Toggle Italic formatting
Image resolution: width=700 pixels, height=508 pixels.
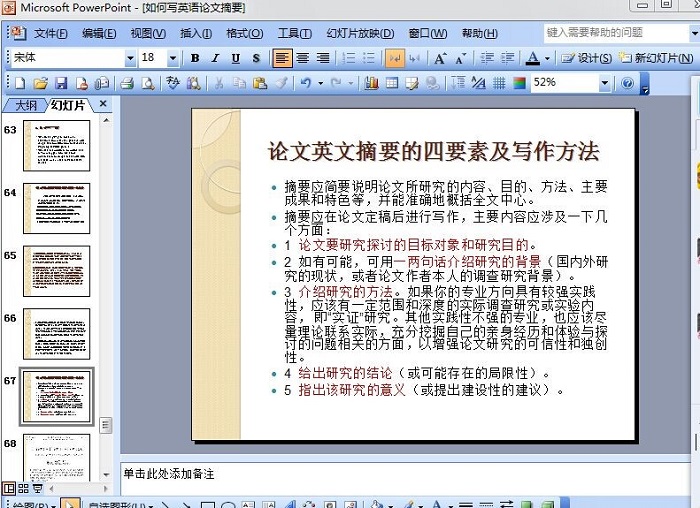point(216,58)
